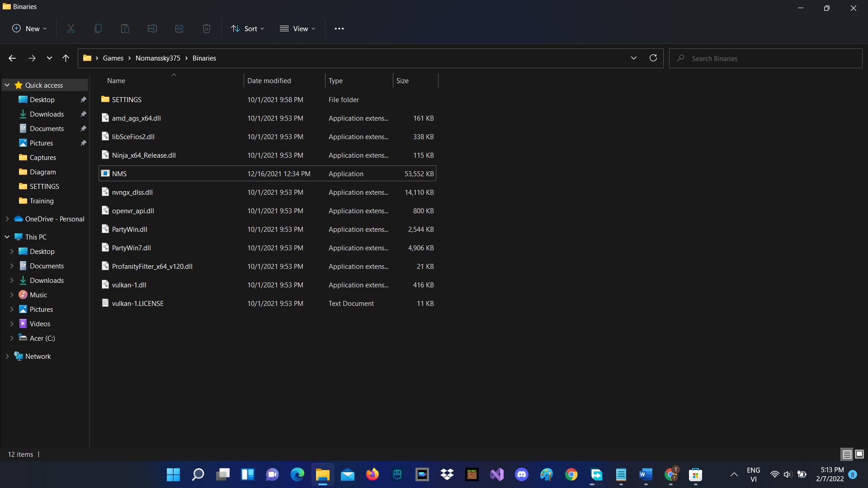Viewport: 868px width, 488px height.
Task: Click the Rename icon in toolbar
Action: pyautogui.click(x=152, y=28)
